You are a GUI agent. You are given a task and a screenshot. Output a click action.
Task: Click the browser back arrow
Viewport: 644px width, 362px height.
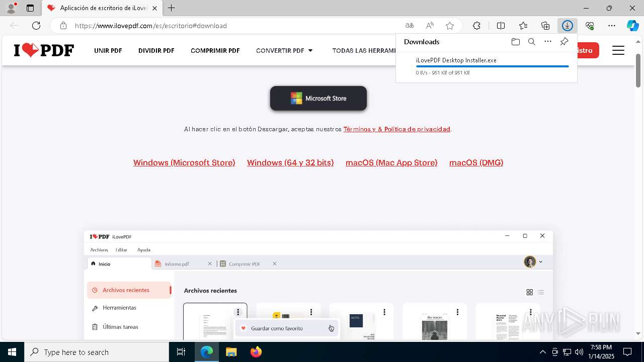point(14,26)
